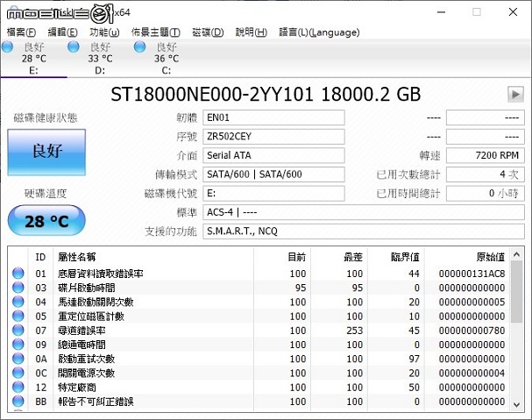Select the 馬達啟動關閉次數 row
Viewport: 532px width, 420px height.
(x=259, y=302)
